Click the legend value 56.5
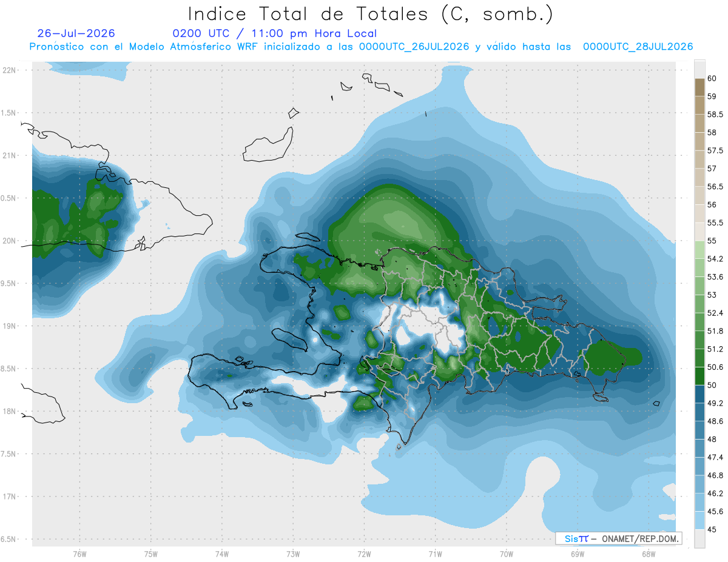This screenshot has width=728, height=562. pyautogui.click(x=716, y=187)
